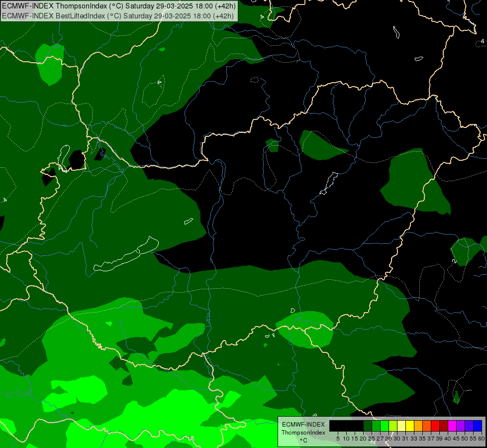Click the legend tick label 5
The height and width of the screenshot is (448, 487).
click(x=338, y=439)
